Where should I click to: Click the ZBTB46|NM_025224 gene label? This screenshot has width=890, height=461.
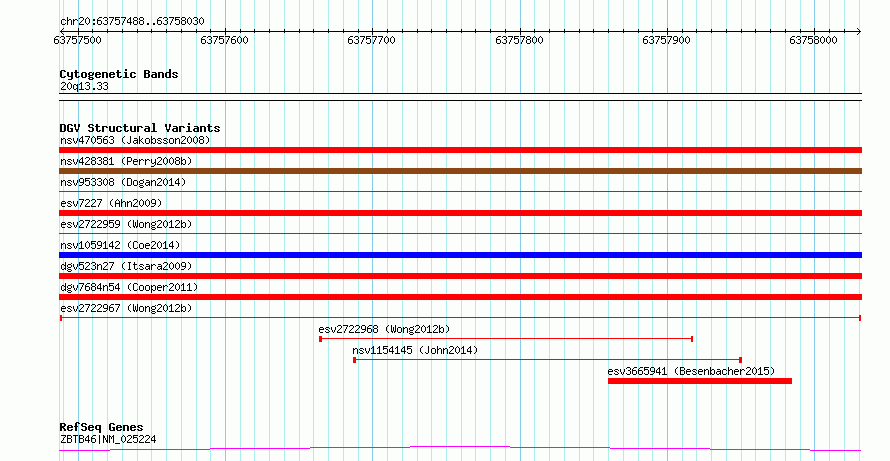(108, 439)
